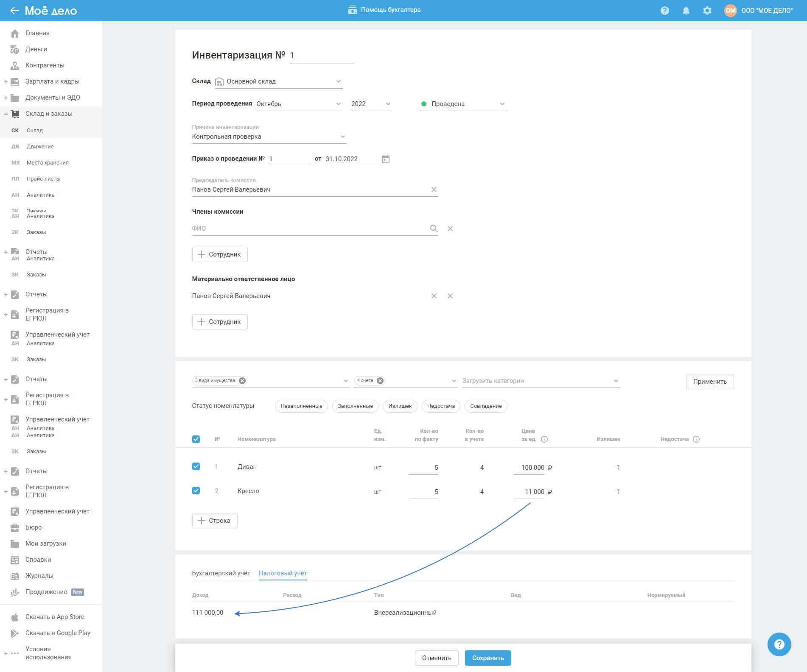
Task: Open settings gear in the header
Action: pyautogui.click(x=707, y=11)
